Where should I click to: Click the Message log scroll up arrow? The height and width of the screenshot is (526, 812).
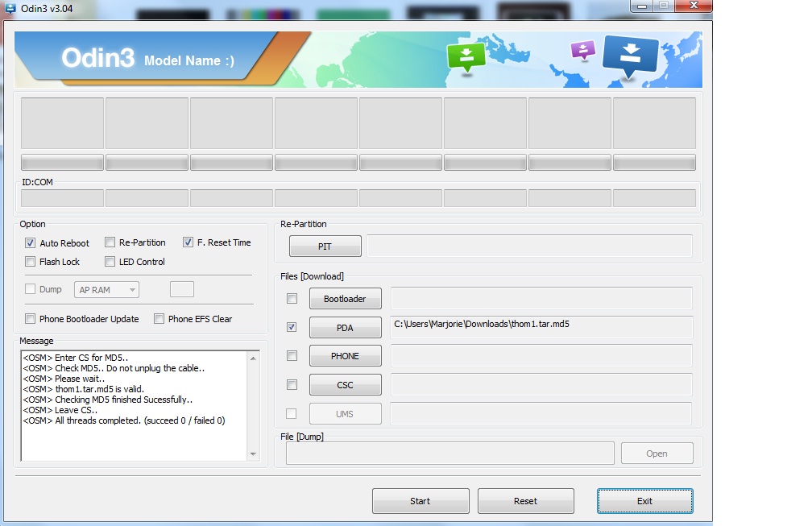pos(253,358)
